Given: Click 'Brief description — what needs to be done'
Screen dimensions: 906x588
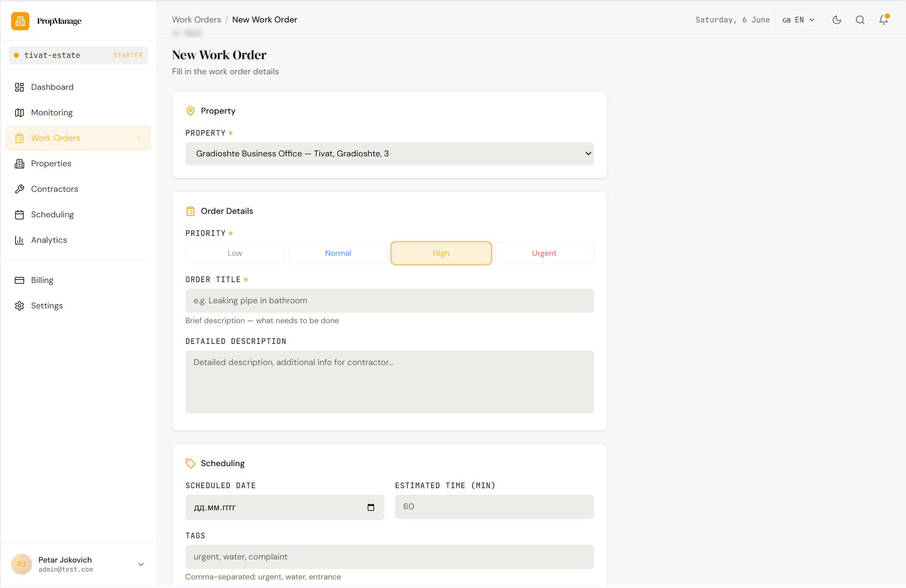Looking at the screenshot, I should click(x=262, y=321).
